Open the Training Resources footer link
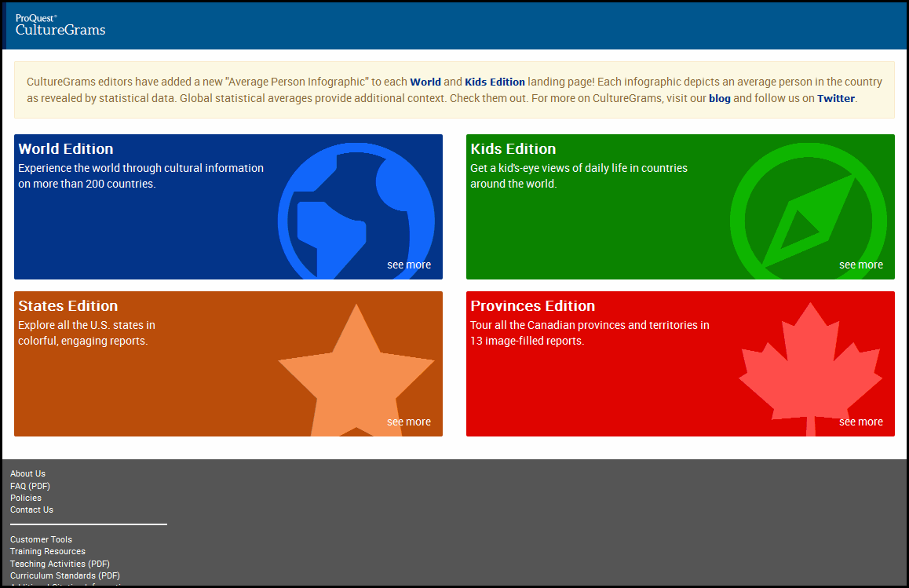Screen dimensions: 909x588 pyautogui.click(x=48, y=551)
